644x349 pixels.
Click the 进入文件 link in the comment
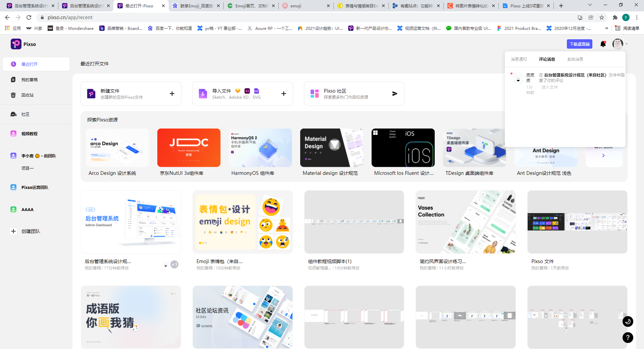pyautogui.click(x=550, y=87)
